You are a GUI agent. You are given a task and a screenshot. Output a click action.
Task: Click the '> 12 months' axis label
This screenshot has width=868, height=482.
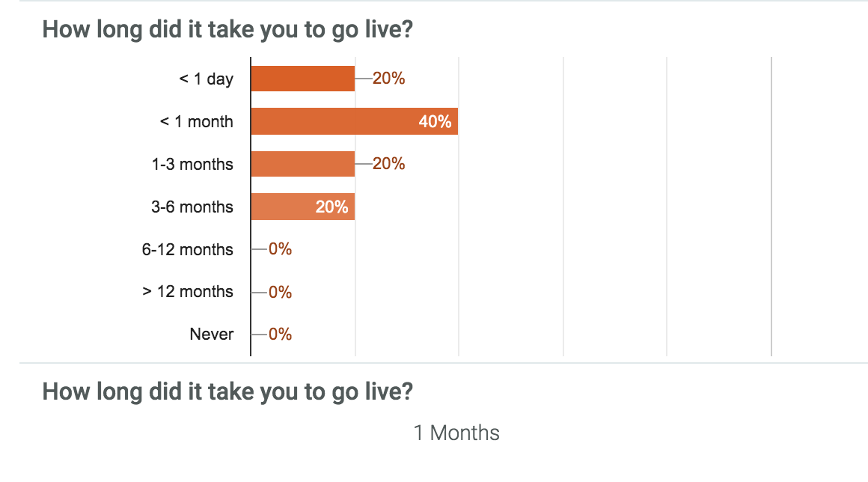(187, 292)
